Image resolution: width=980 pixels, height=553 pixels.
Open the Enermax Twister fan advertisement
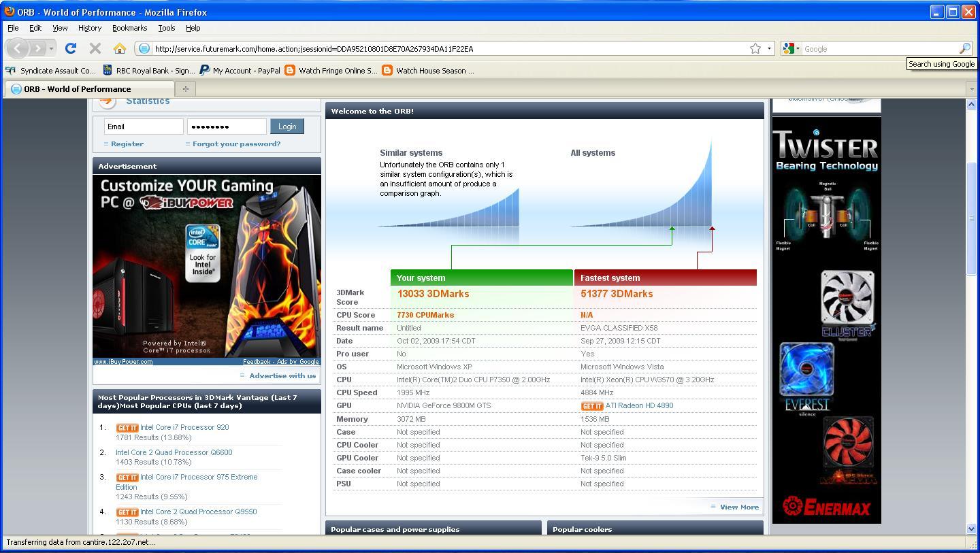pyautogui.click(x=826, y=320)
